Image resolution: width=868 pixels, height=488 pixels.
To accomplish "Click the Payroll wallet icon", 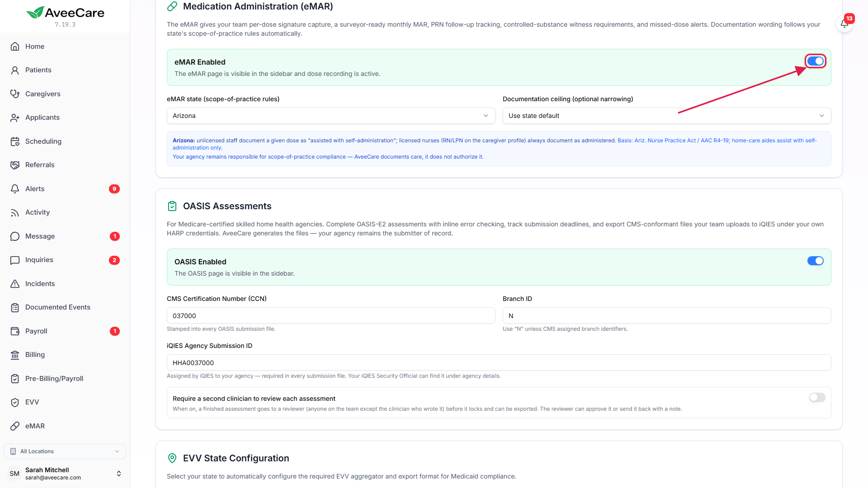I will (15, 331).
